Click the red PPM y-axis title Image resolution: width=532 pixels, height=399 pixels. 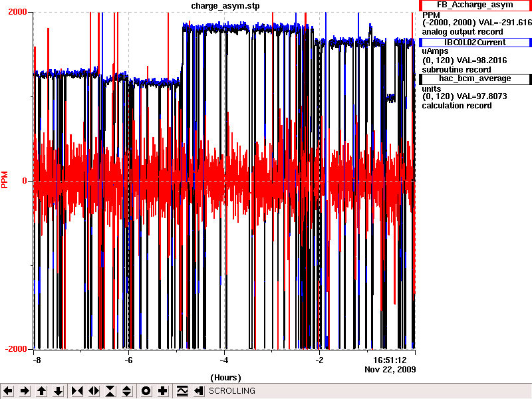(5, 180)
